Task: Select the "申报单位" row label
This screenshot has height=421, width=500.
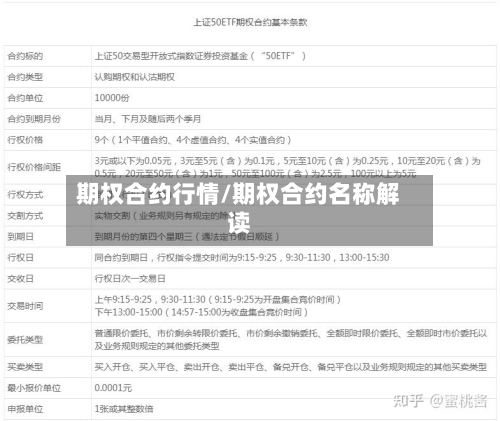Action: [x=25, y=409]
